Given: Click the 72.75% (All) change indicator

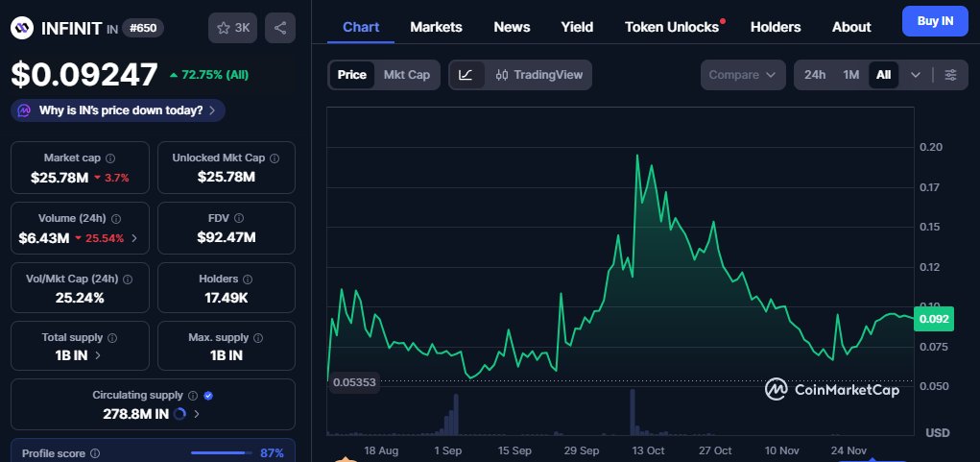Looking at the screenshot, I should pyautogui.click(x=208, y=75).
